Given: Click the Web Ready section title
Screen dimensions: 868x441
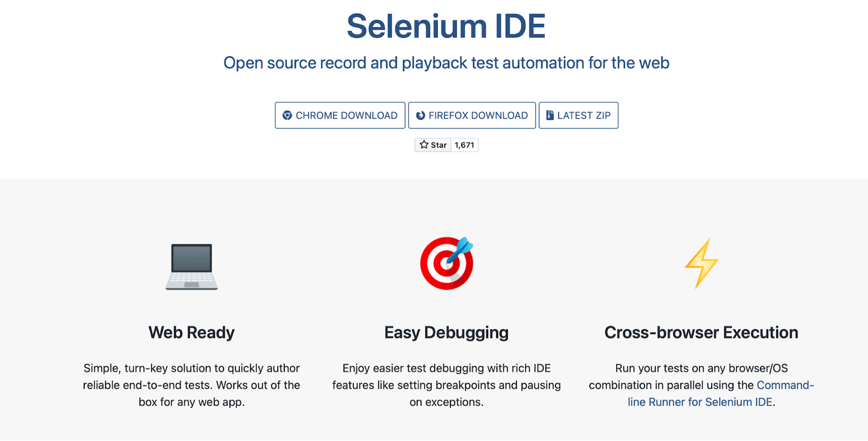Looking at the screenshot, I should (191, 333).
